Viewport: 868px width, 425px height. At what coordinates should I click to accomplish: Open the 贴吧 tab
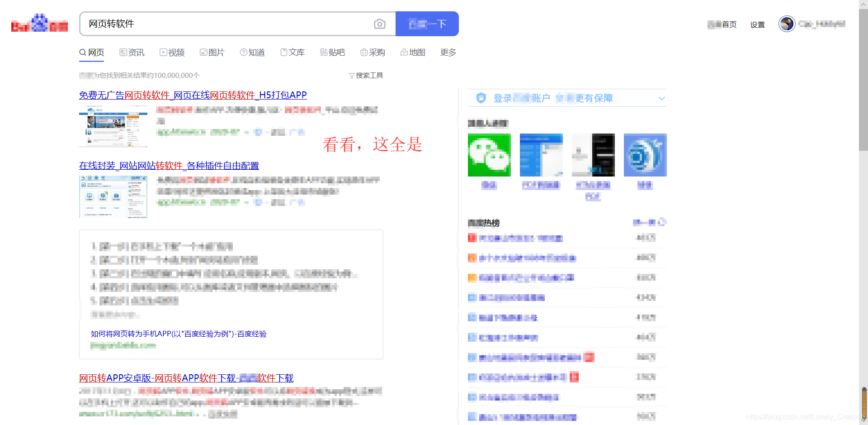[x=332, y=53]
